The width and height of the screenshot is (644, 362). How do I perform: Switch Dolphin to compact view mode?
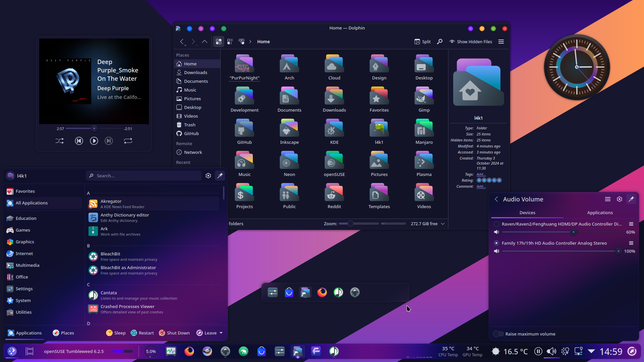pyautogui.click(x=230, y=42)
